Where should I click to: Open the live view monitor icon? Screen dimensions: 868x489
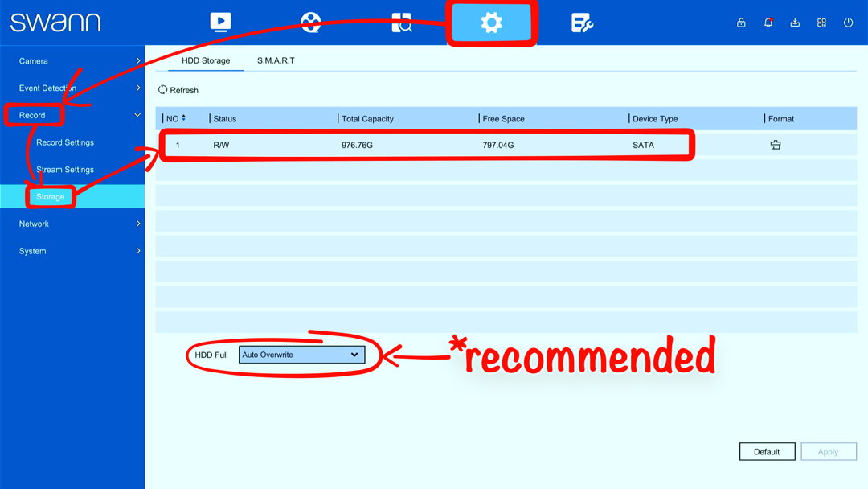[220, 23]
